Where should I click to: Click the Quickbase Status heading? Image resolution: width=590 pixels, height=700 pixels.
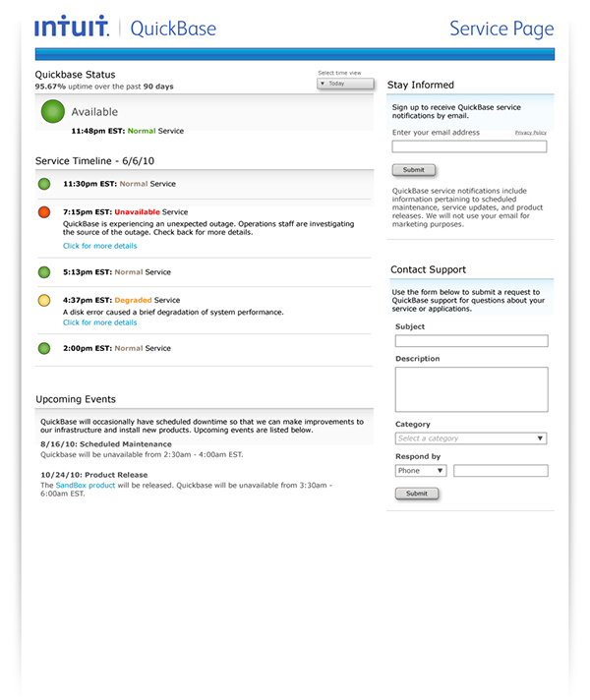(75, 75)
